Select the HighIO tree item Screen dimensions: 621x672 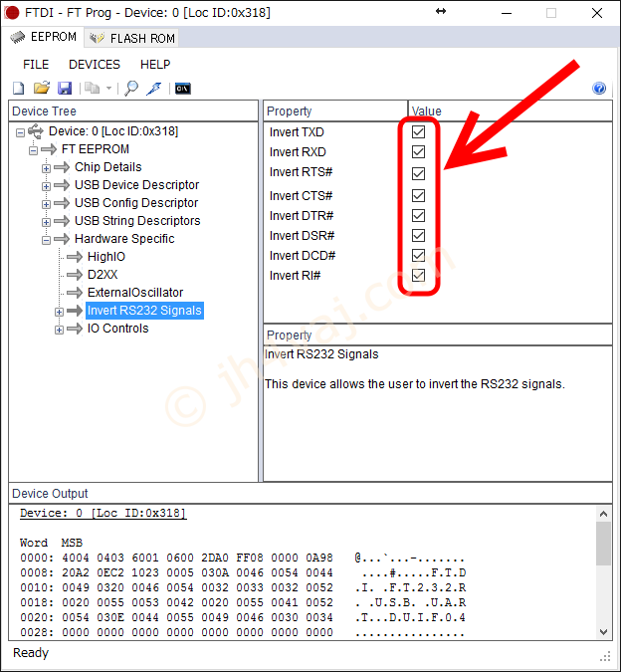tap(106, 257)
